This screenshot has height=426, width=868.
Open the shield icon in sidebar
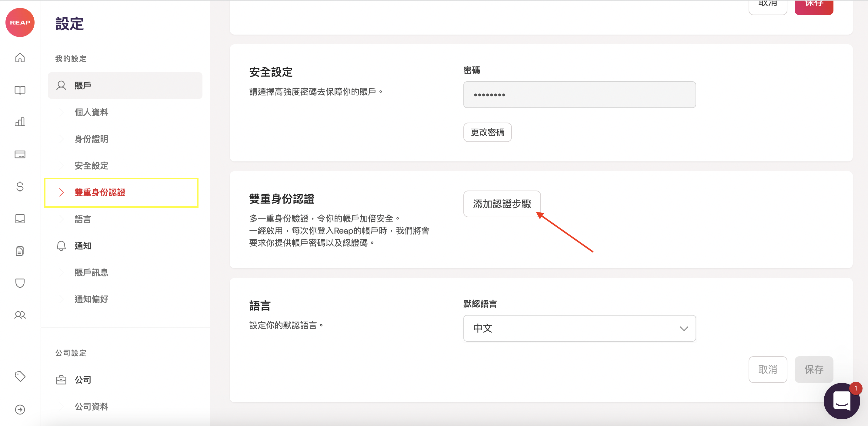click(x=20, y=283)
